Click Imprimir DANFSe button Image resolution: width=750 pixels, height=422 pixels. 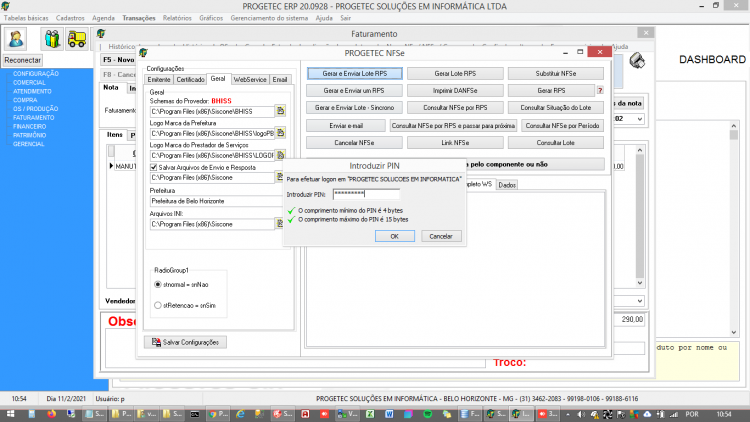point(455,90)
